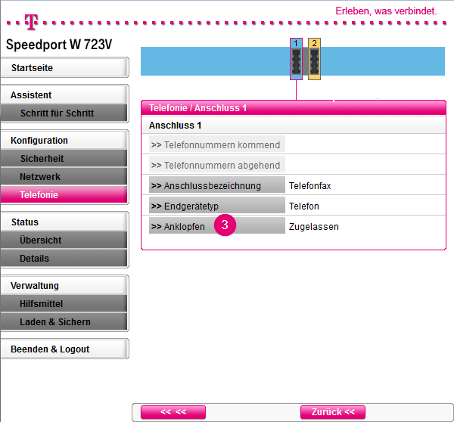Open Status Übersicht page
Image resolution: width=454 pixels, height=422 pixels.
[64, 240]
